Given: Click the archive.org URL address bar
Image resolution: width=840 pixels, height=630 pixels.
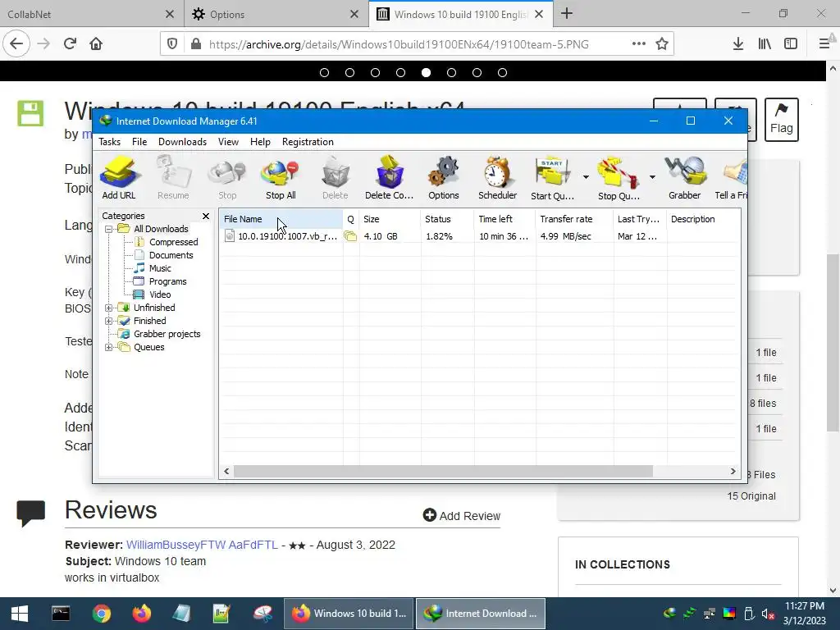Looking at the screenshot, I should point(398,44).
